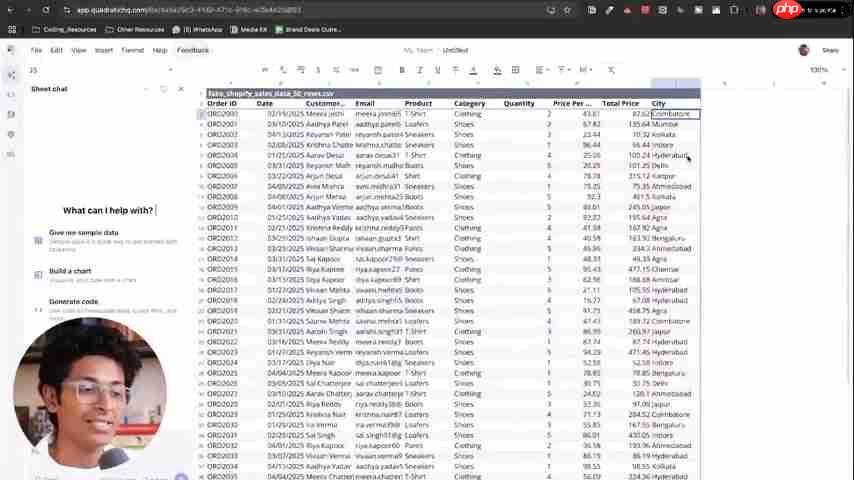854x480 pixels.
Task: Open the 100% zoom dropdown
Action: click(827, 70)
